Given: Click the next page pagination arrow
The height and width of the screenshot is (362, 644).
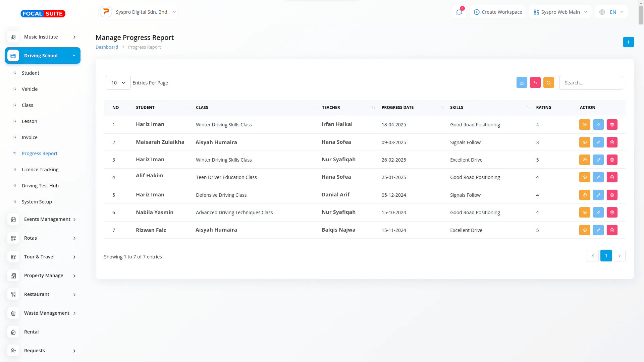Looking at the screenshot, I should click(620, 256).
